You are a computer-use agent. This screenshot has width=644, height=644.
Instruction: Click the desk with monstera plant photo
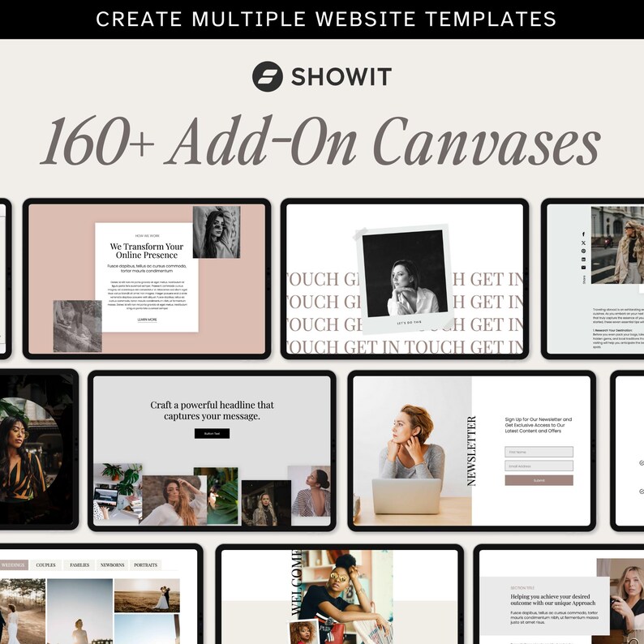pos(118,493)
